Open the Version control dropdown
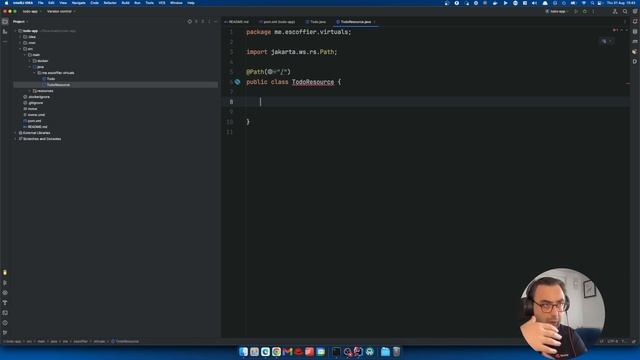Image resolution: width=640 pixels, height=360 pixels. point(61,11)
